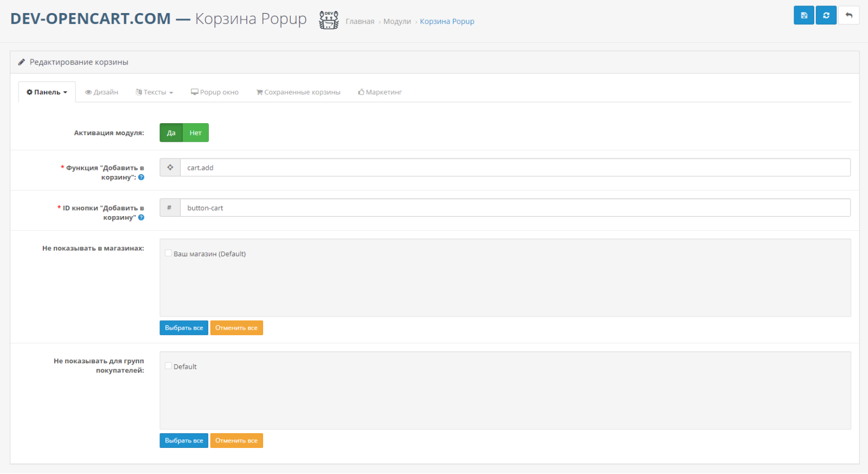Click the Активация модуля label text
868x474 pixels.
click(x=109, y=133)
